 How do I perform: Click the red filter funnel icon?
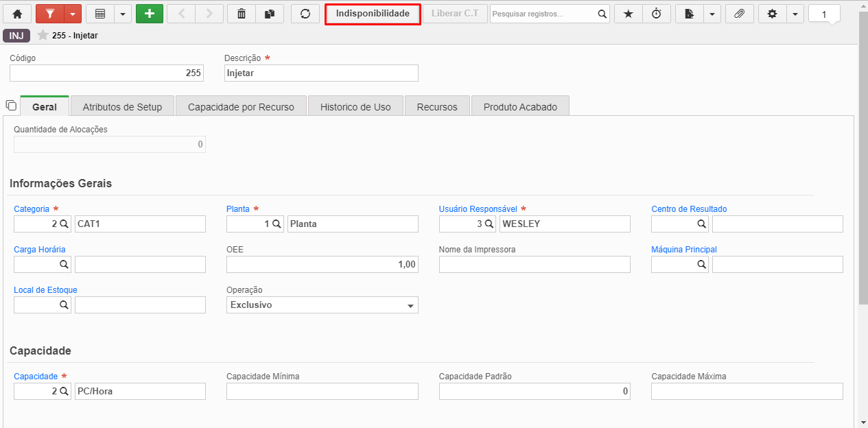tap(49, 14)
